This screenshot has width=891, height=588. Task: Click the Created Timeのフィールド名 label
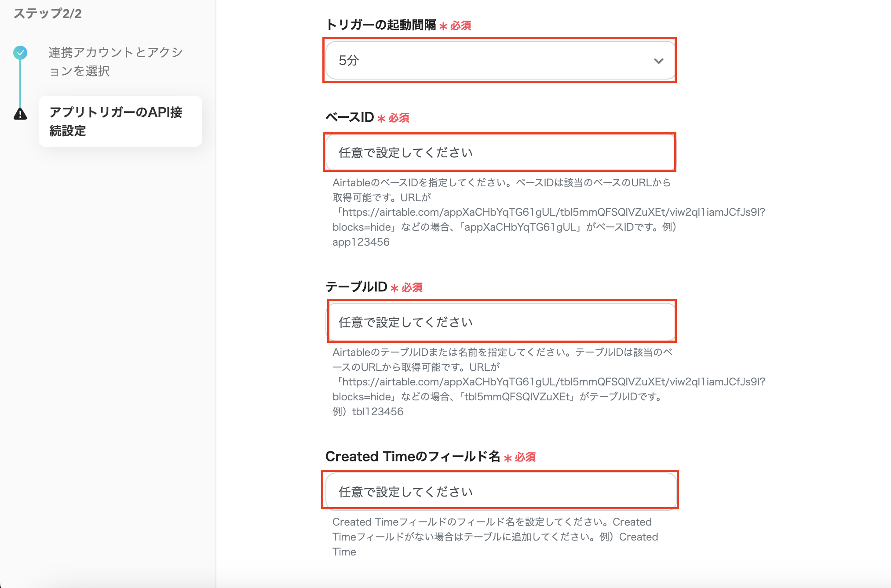(x=413, y=457)
